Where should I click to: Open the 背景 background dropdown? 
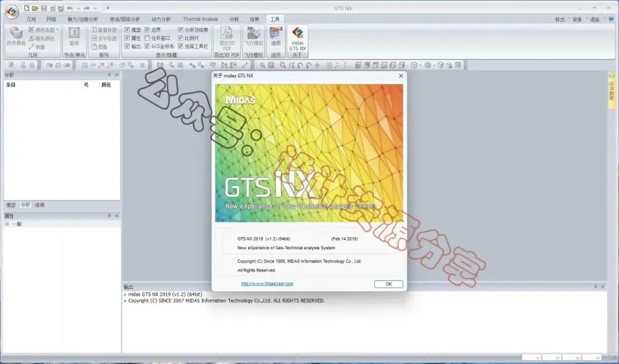tap(579, 19)
